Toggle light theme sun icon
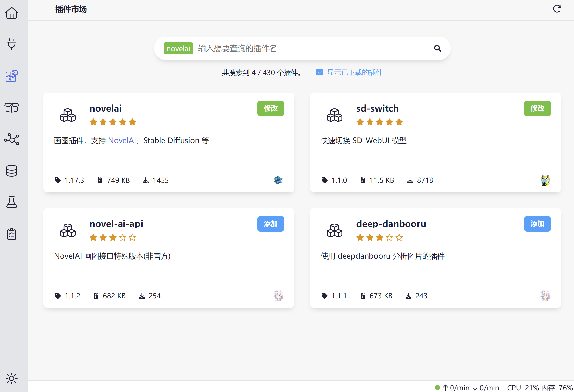 tap(12, 378)
